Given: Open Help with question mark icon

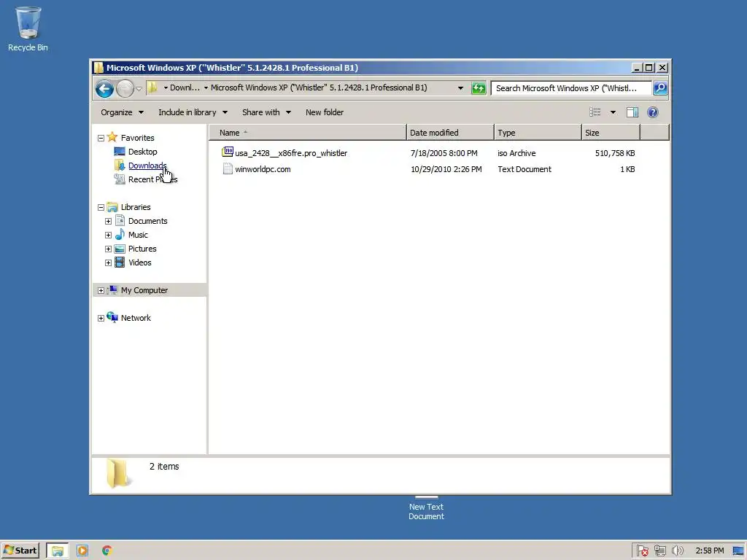Looking at the screenshot, I should [x=653, y=112].
